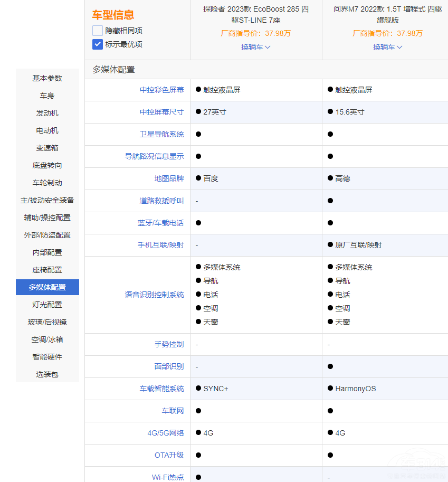Select 基本参数 in the sidebar
Image resolution: width=448 pixels, height=482 pixels.
pyautogui.click(x=47, y=78)
